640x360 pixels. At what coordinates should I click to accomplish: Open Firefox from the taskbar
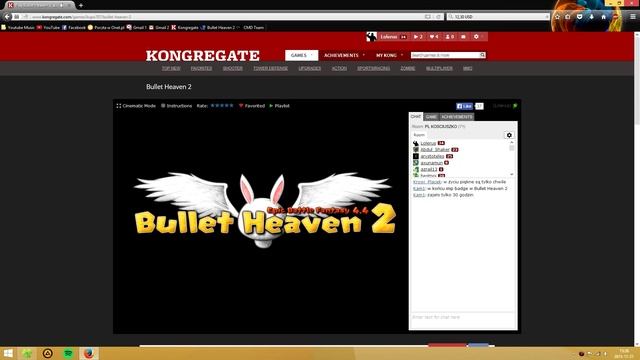click(89, 353)
